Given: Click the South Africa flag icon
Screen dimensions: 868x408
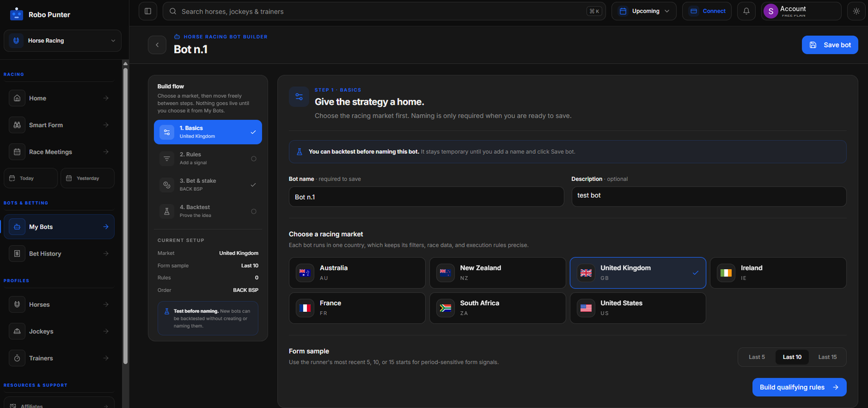Looking at the screenshot, I should click(x=445, y=308).
